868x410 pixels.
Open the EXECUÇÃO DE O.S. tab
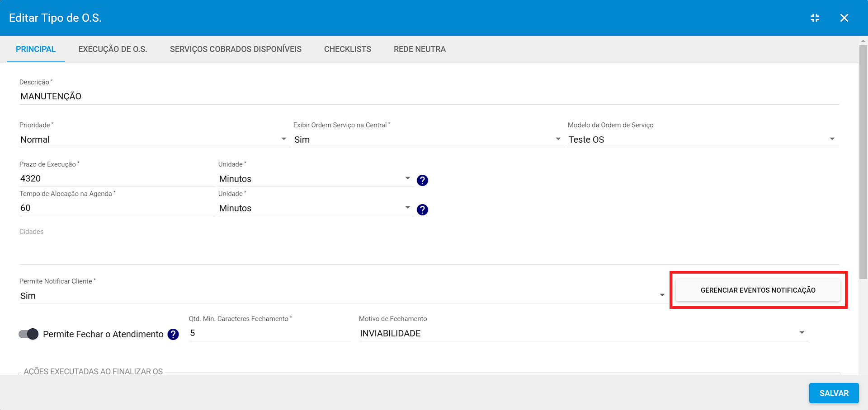[x=113, y=49]
